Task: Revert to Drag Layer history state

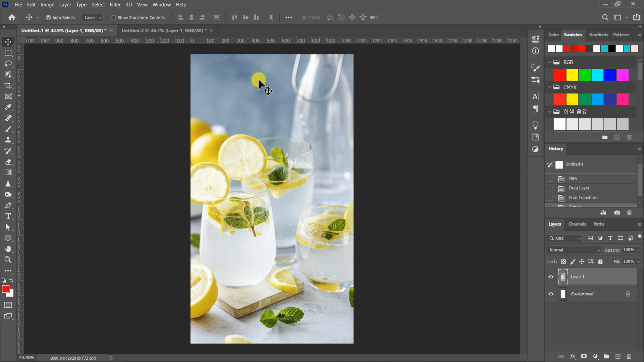Action: [579, 188]
